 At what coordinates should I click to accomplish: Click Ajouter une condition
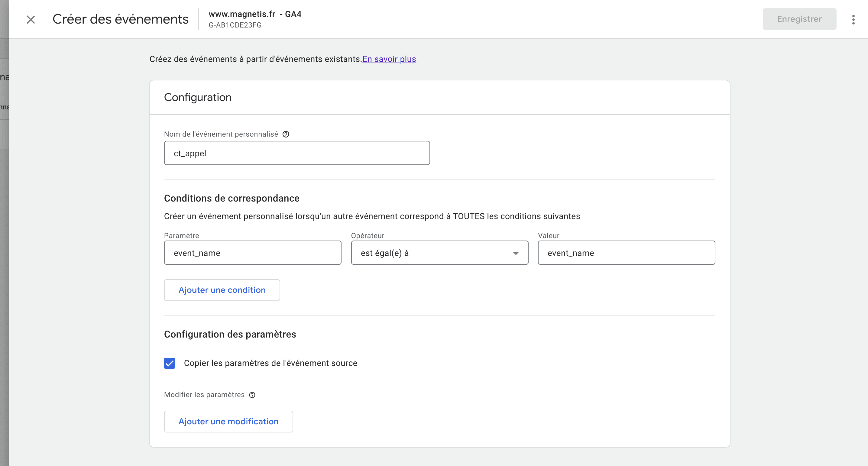[222, 290]
